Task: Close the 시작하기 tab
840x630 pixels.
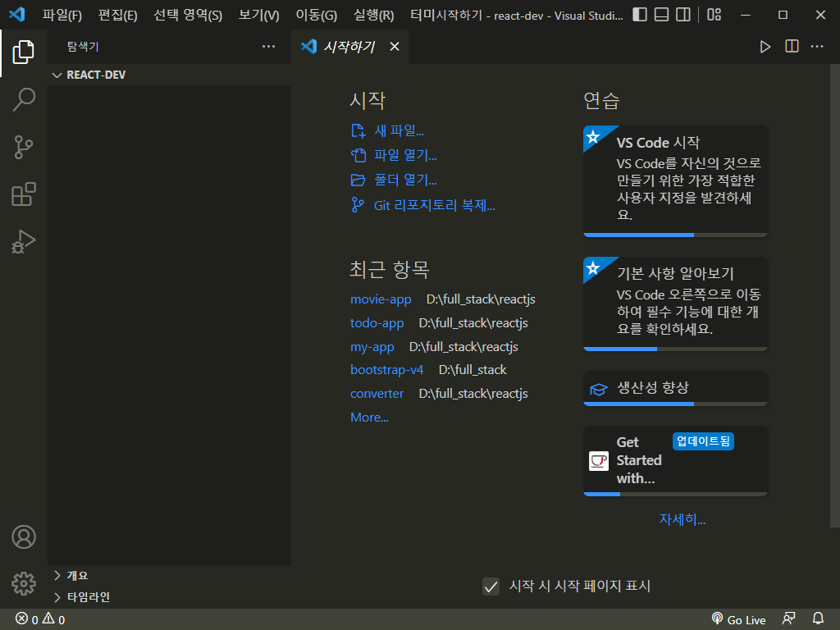Action: tap(395, 47)
